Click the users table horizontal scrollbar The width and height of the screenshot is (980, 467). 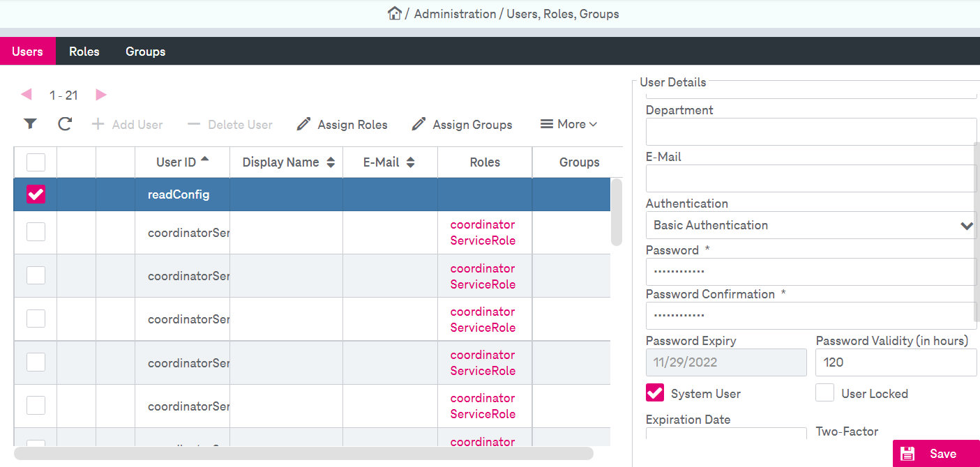[x=303, y=453]
